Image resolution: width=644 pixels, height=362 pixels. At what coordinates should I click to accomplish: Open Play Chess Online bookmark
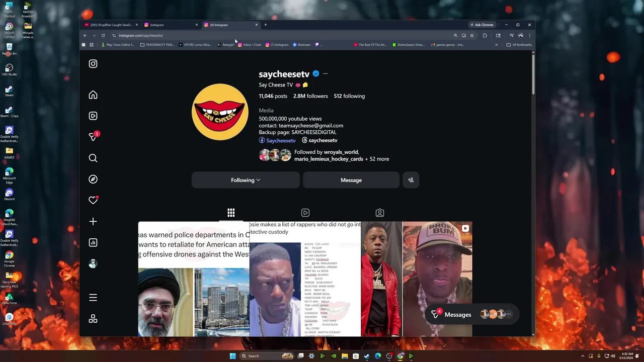118,45
